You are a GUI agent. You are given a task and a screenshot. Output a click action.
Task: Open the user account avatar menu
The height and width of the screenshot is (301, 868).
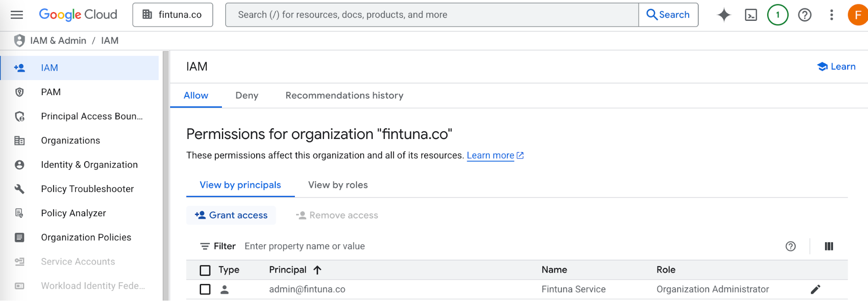[x=858, y=15]
